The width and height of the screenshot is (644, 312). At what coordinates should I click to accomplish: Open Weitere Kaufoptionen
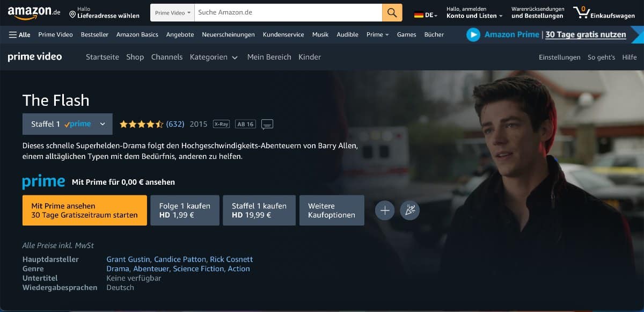[x=332, y=211]
